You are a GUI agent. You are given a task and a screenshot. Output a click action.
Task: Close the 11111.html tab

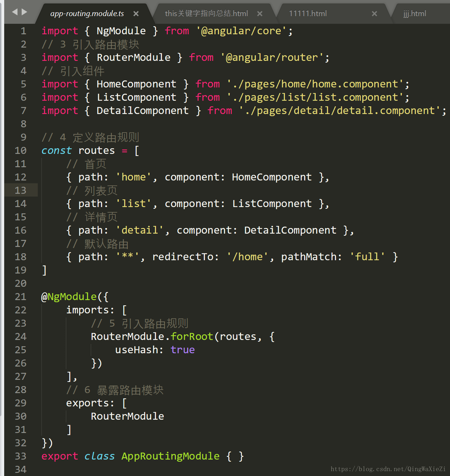374,14
